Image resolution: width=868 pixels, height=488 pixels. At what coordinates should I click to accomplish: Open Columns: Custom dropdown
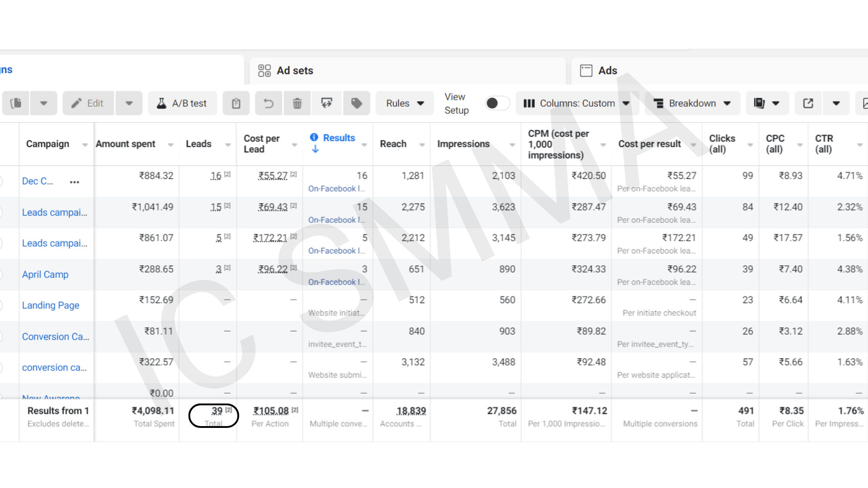577,103
